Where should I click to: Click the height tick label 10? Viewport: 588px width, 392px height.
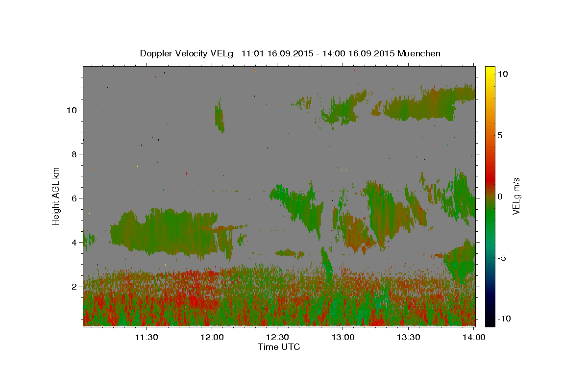71,110
